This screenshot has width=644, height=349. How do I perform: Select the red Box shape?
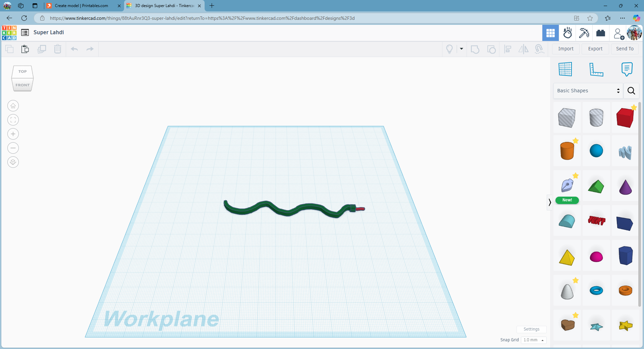pos(625,117)
